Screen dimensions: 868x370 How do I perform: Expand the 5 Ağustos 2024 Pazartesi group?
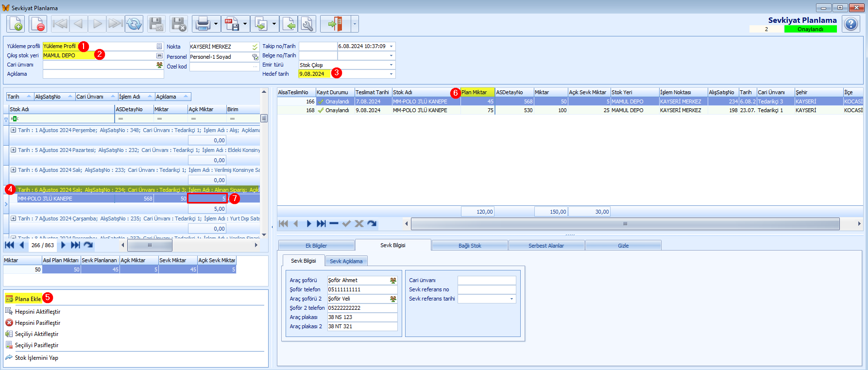point(13,150)
